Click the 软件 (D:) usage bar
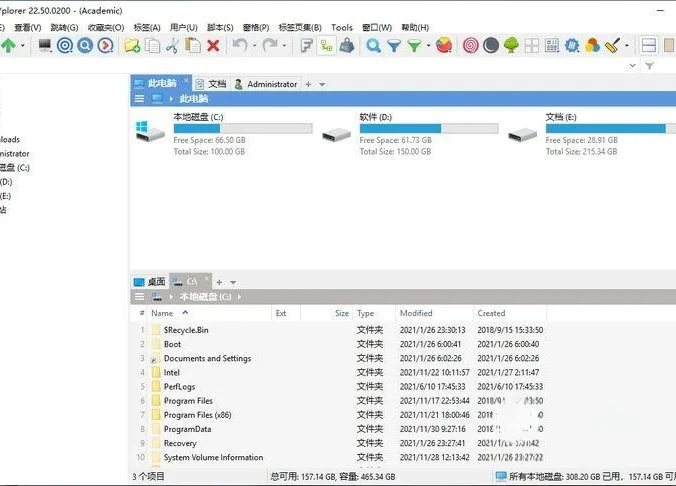Viewport: 676px width, 486px height. tap(429, 128)
